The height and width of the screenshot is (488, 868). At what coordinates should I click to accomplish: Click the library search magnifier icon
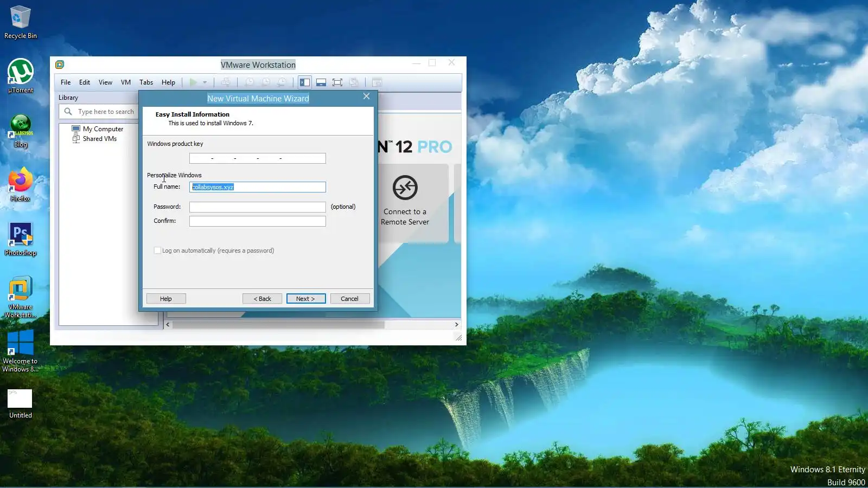pyautogui.click(x=68, y=112)
